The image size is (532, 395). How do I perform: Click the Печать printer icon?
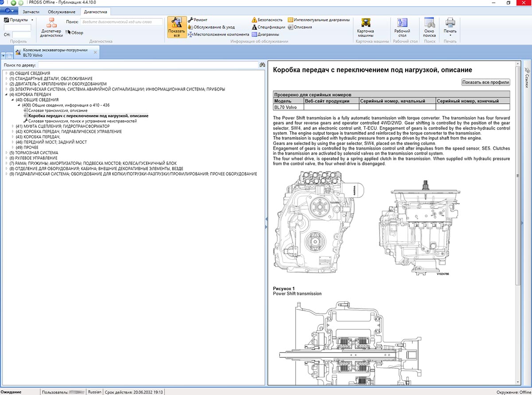(450, 25)
